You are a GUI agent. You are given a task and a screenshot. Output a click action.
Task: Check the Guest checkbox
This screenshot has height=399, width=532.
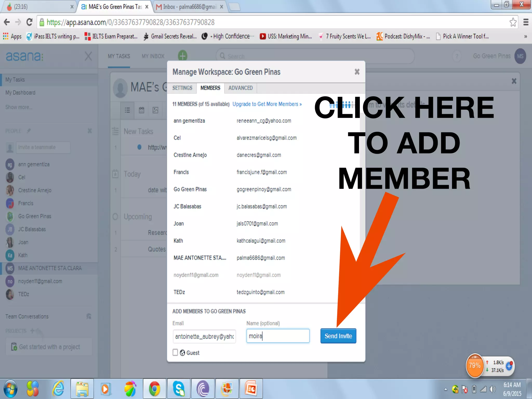pyautogui.click(x=175, y=352)
